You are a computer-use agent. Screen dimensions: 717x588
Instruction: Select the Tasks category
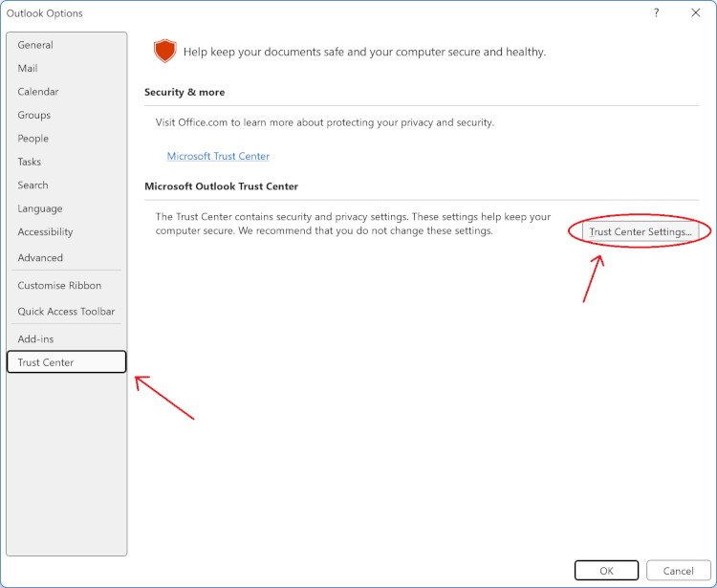(66, 162)
